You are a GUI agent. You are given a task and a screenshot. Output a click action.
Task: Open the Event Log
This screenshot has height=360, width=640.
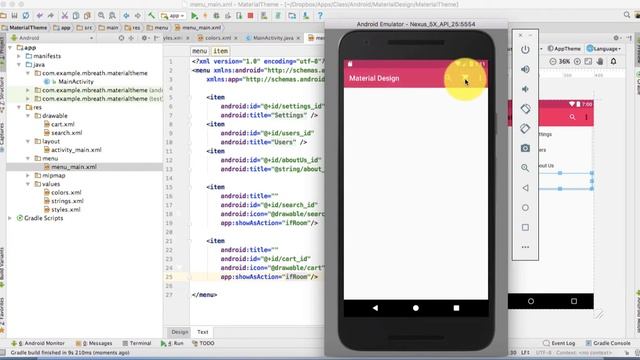[x=559, y=343]
